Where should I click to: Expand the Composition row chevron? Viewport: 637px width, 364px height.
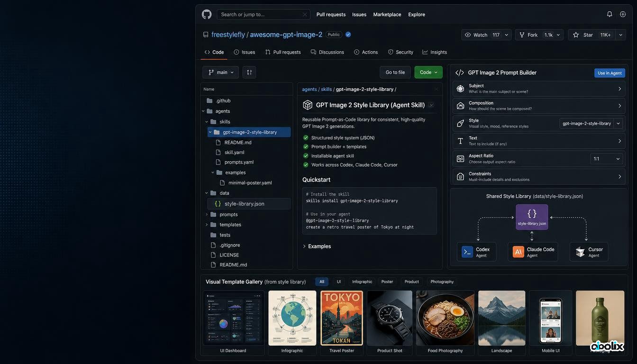coord(619,106)
